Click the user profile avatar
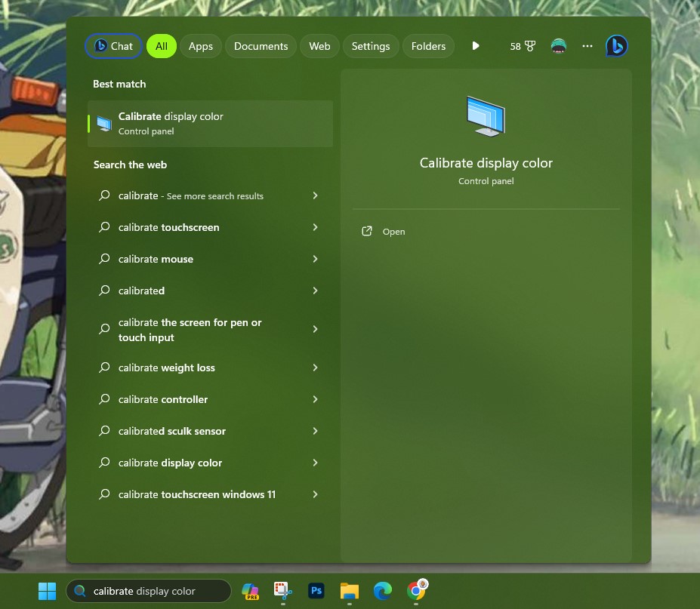 (559, 46)
